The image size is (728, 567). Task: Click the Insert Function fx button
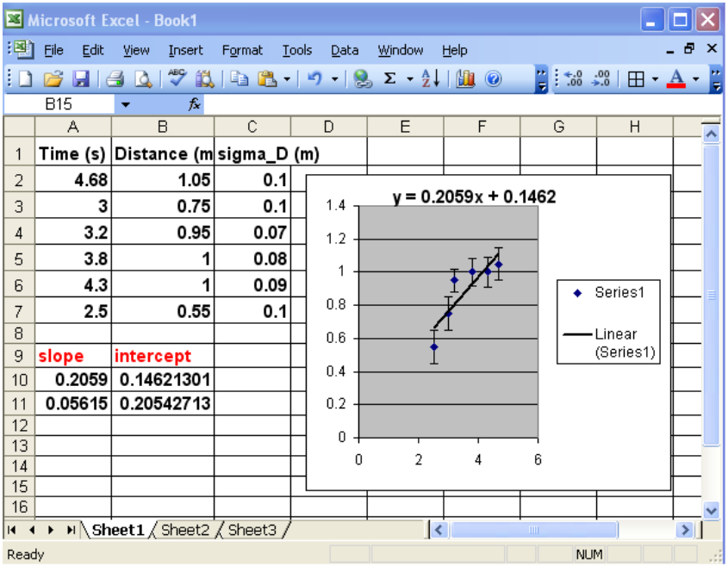(195, 104)
